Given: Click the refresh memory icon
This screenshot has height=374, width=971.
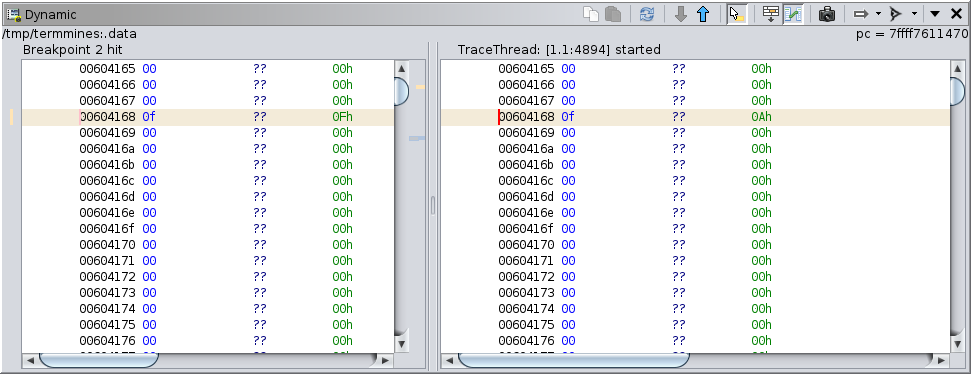Looking at the screenshot, I should 647,14.
